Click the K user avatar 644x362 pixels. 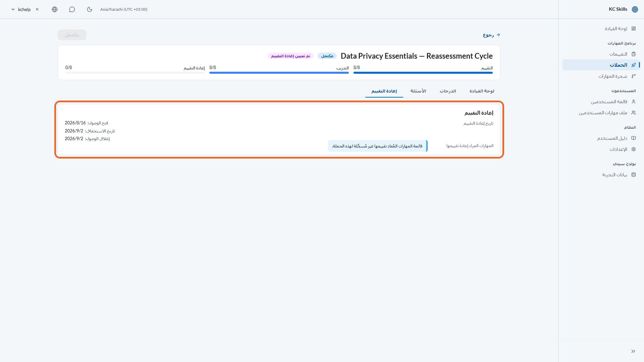37,9
